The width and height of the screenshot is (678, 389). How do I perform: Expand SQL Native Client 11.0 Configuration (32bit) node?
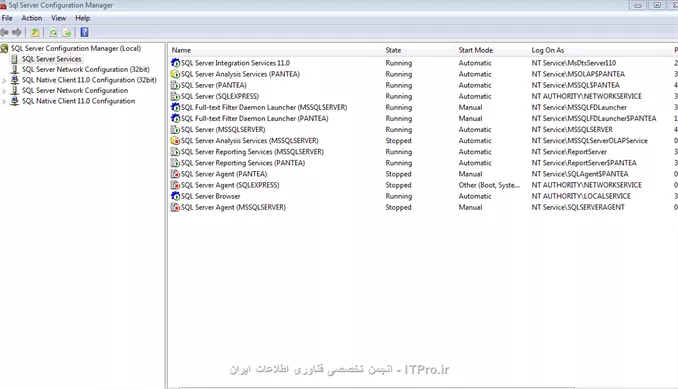(4, 80)
